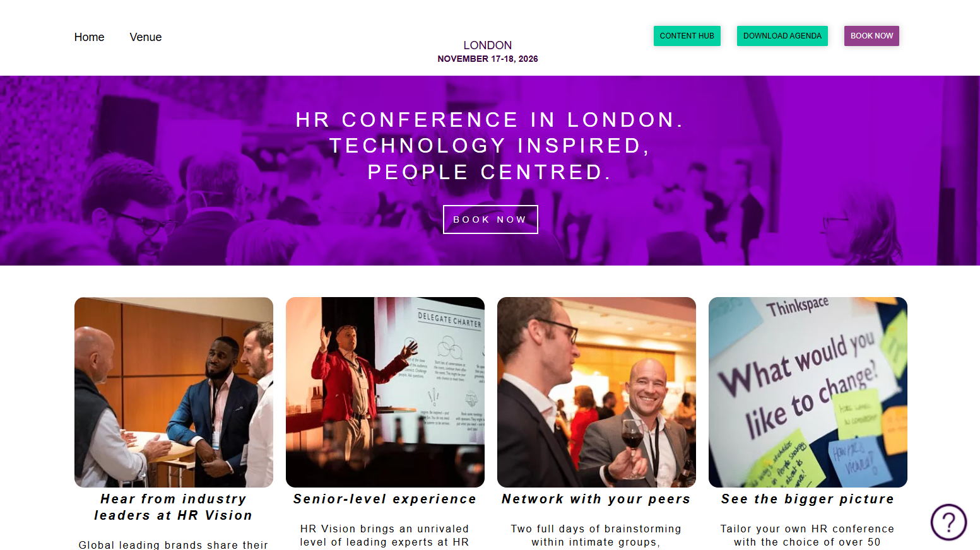Click the NOVEMBER 17-18, 2026 date text
The image size is (980, 550).
487,58
